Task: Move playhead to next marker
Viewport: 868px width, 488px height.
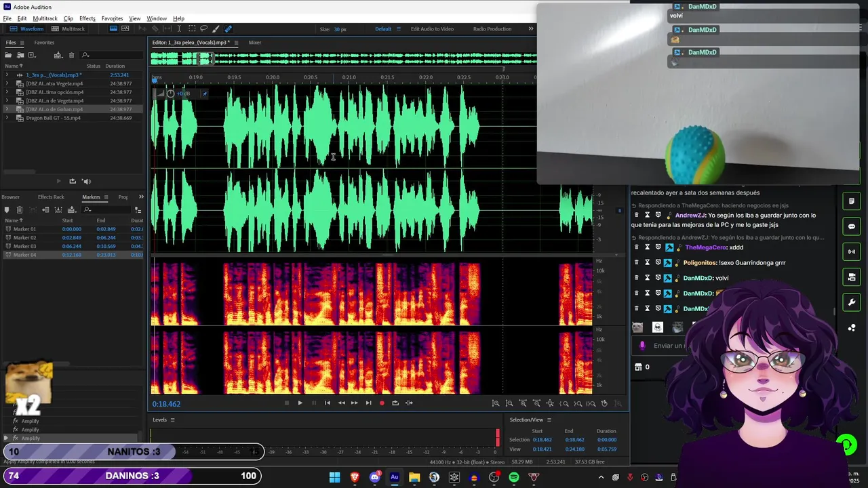Action: [x=368, y=403]
